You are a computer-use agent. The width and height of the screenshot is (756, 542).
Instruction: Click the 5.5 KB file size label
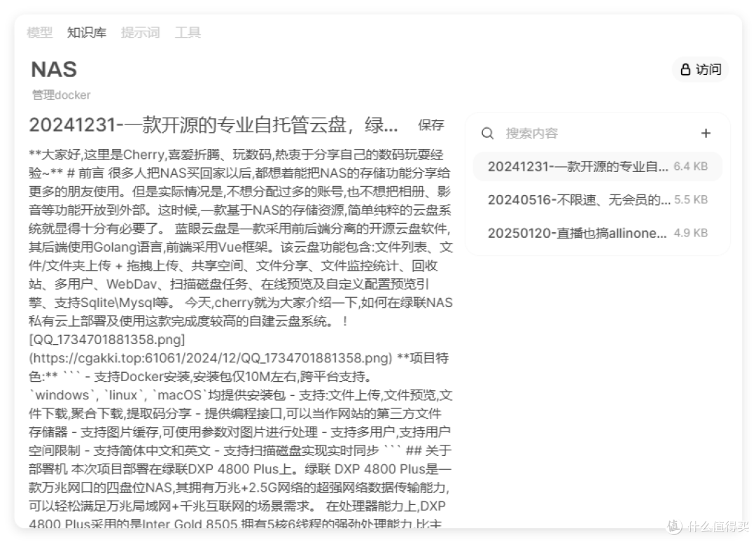coord(690,199)
